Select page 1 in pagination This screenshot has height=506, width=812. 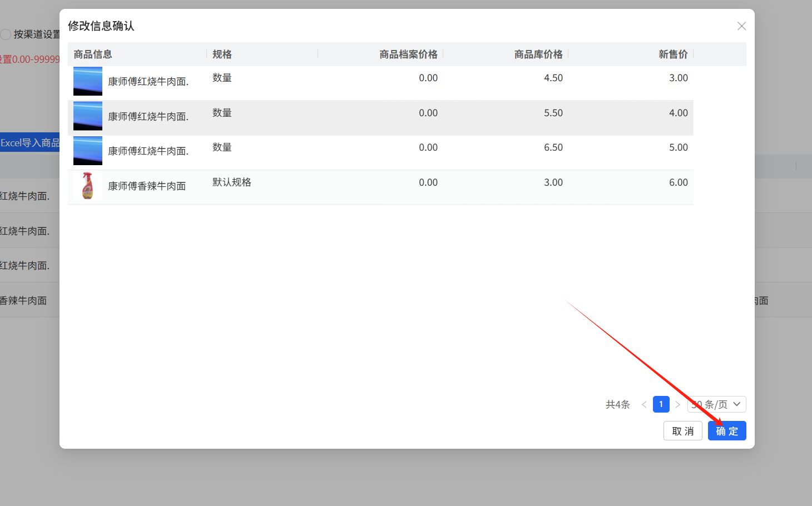click(661, 404)
